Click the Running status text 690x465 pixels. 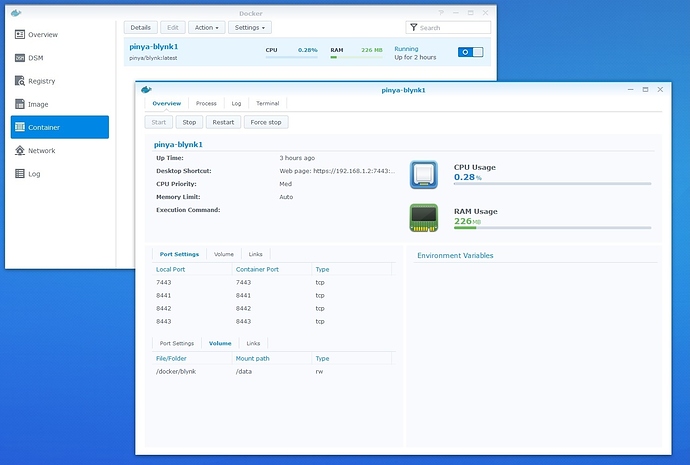[x=406, y=49]
